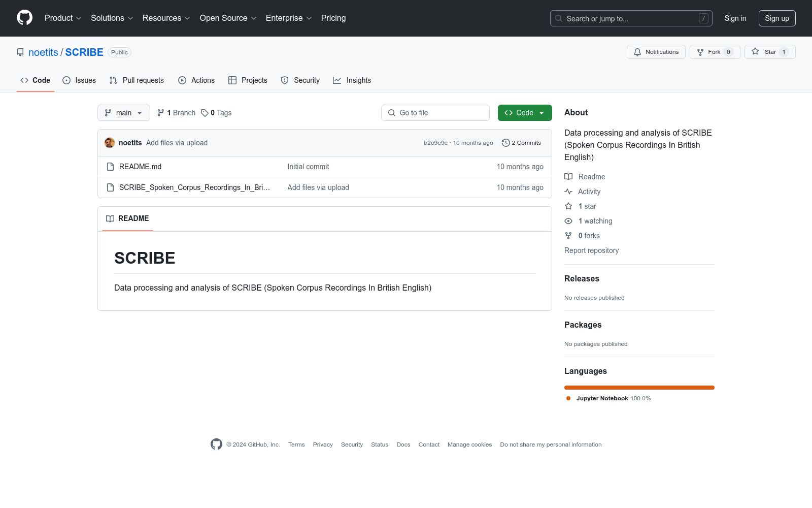The width and height of the screenshot is (812, 508).
Task: Open the Initial commit message link
Action: 308,167
